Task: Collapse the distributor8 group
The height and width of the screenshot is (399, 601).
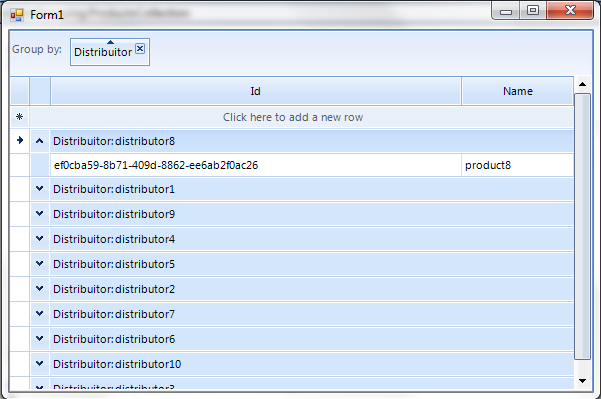Action: tap(39, 141)
